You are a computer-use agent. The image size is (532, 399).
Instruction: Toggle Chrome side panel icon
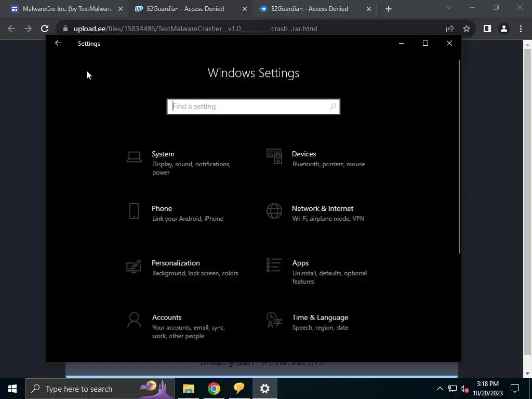[x=487, y=29]
